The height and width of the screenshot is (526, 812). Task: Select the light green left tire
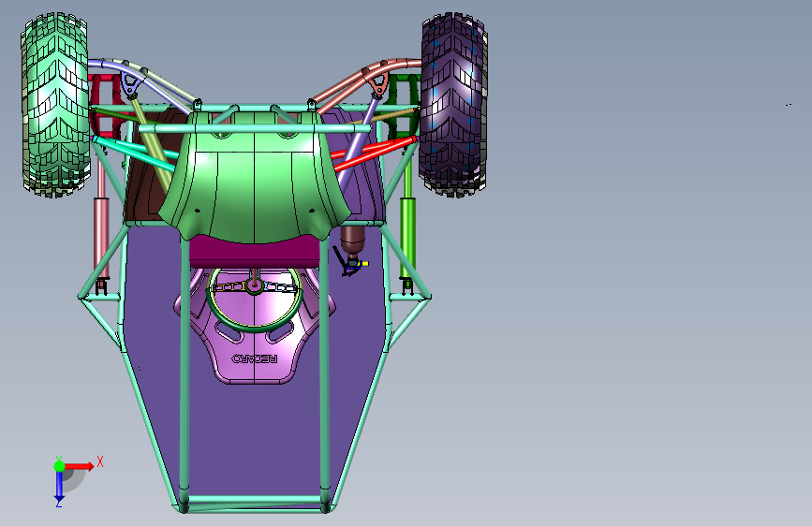(55, 104)
